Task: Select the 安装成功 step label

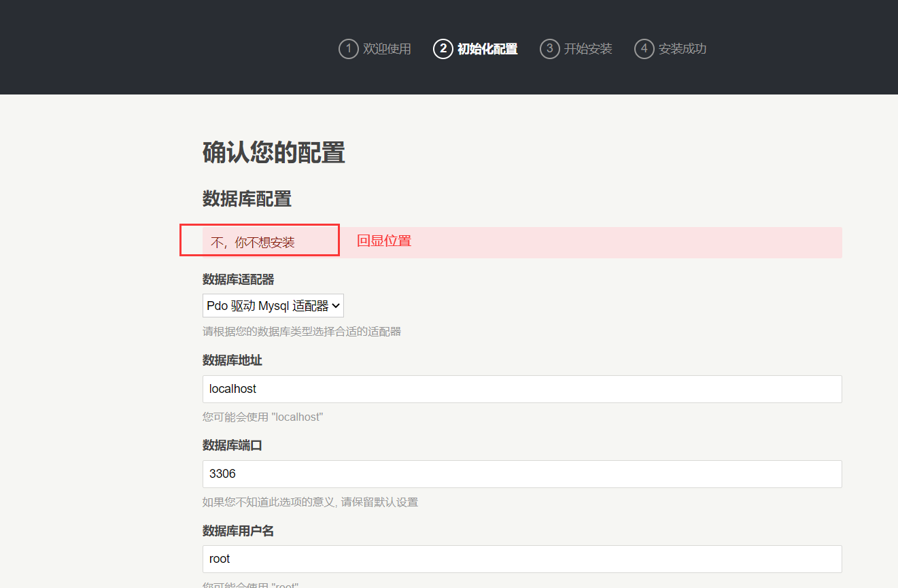Action: point(683,49)
